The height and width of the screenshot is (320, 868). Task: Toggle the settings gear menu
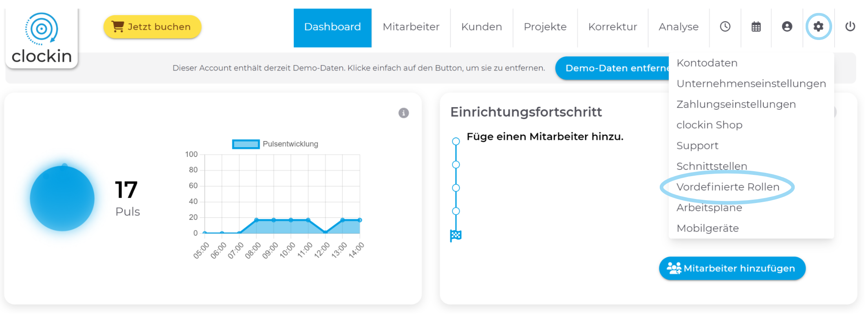818,27
